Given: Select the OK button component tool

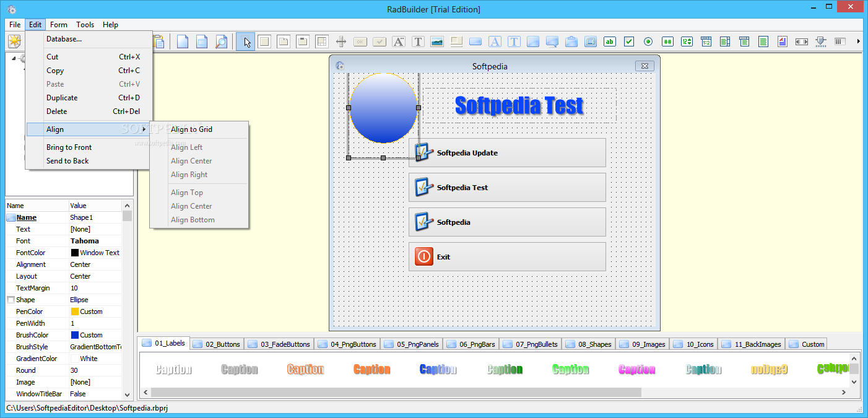Looking at the screenshot, I should point(360,41).
